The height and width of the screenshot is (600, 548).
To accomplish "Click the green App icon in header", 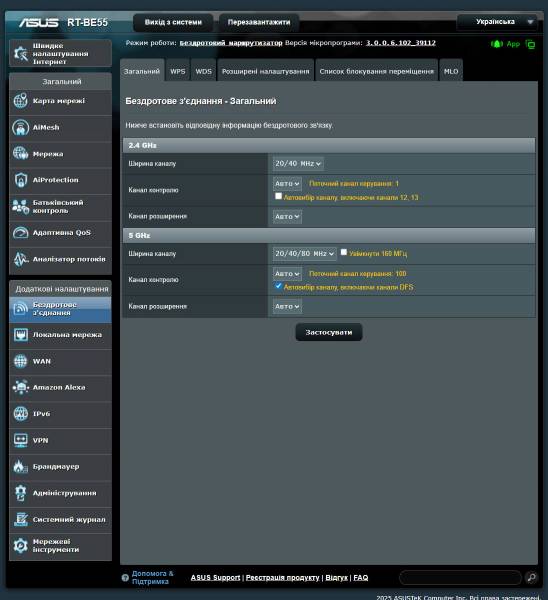I will (505, 44).
